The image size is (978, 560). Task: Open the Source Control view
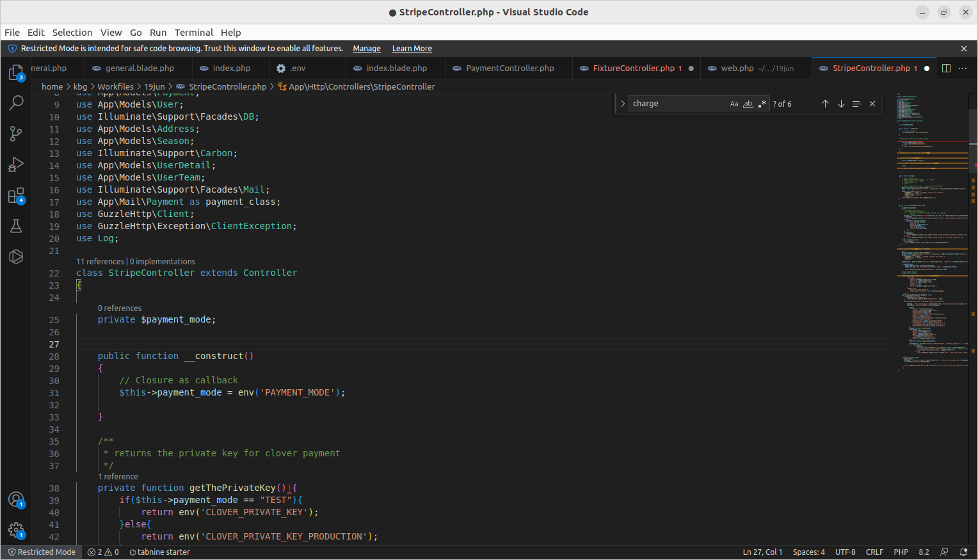[x=16, y=133]
